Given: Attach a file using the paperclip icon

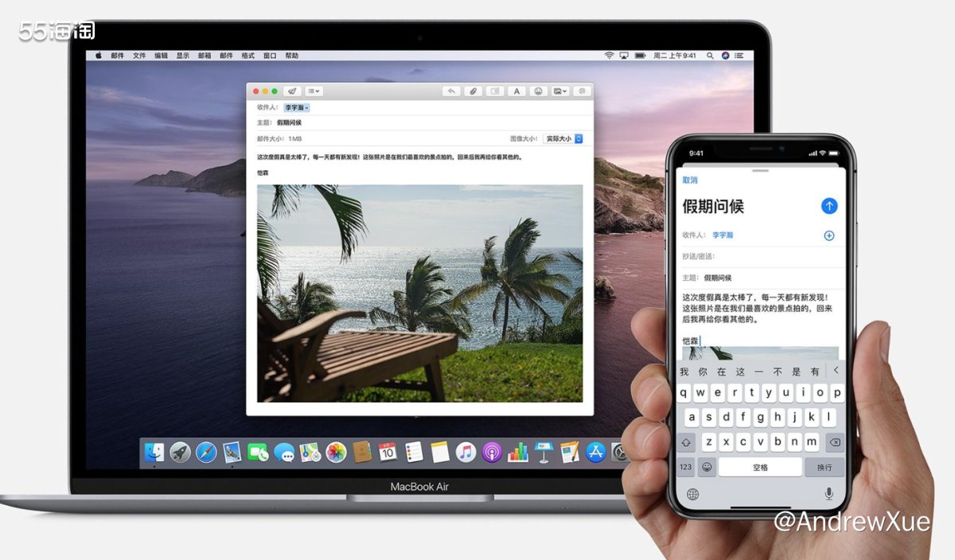Looking at the screenshot, I should point(474,91).
